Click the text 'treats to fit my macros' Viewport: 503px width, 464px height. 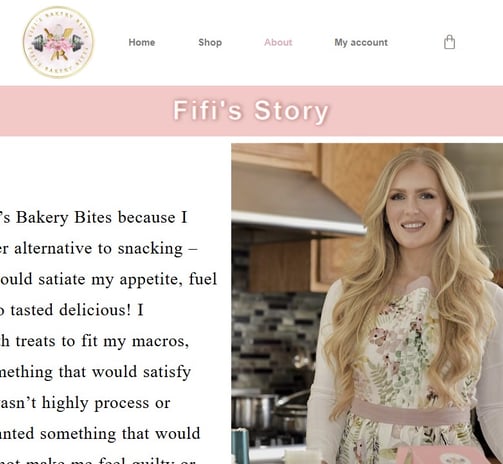(x=101, y=341)
